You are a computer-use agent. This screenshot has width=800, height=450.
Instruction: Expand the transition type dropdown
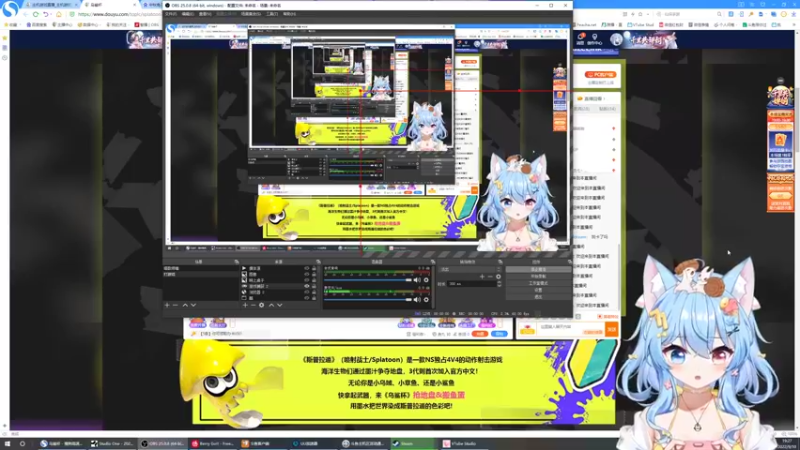(470, 269)
